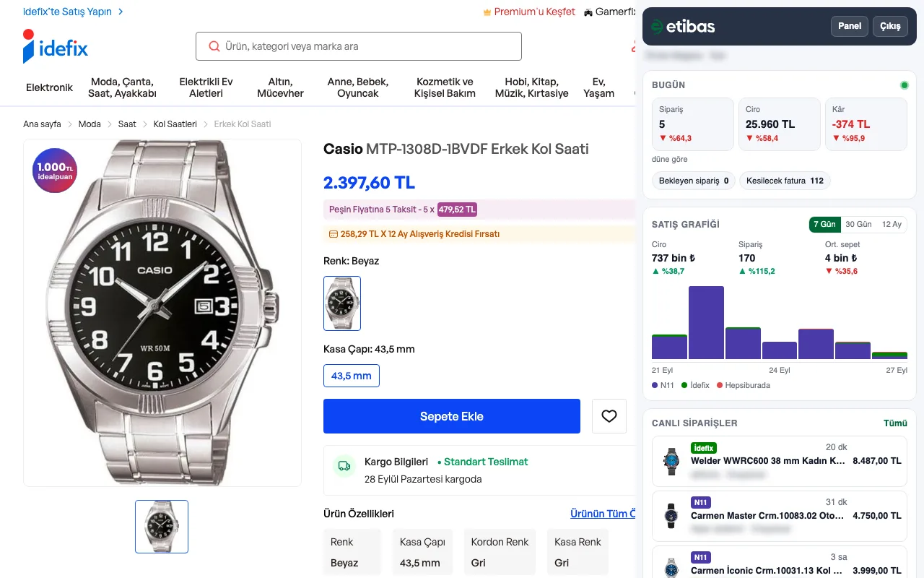
Task: Select the Beyaz color watch swatch
Action: pos(342,303)
